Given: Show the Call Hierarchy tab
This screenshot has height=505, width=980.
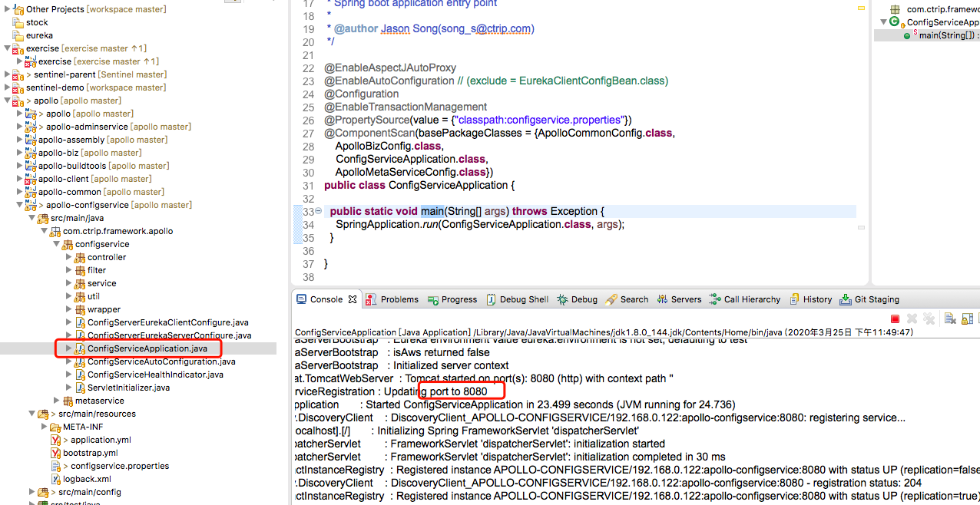Looking at the screenshot, I should (x=744, y=299).
